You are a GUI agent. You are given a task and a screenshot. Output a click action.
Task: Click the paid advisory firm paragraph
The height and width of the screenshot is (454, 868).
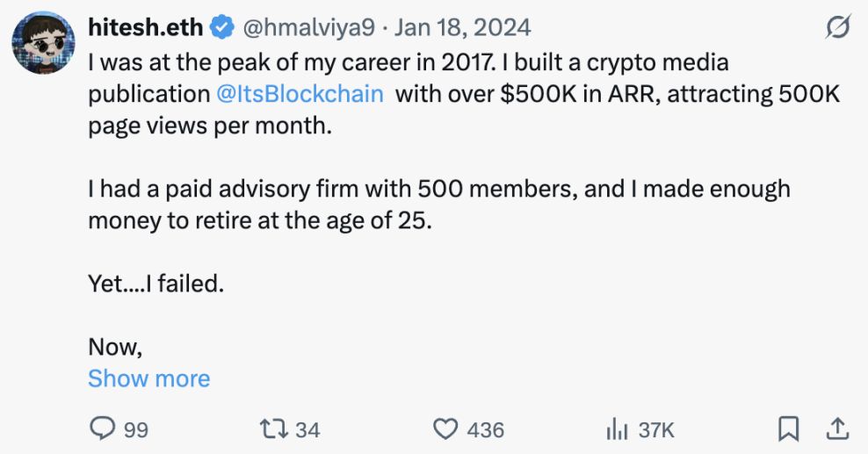[x=439, y=204]
